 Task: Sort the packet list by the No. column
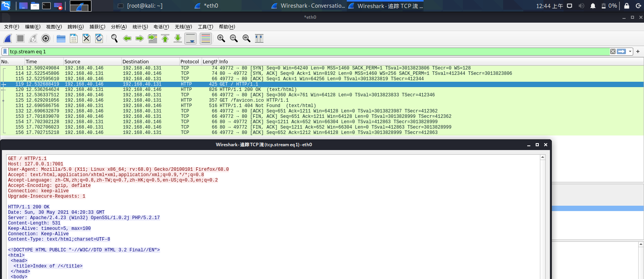click(x=12, y=61)
